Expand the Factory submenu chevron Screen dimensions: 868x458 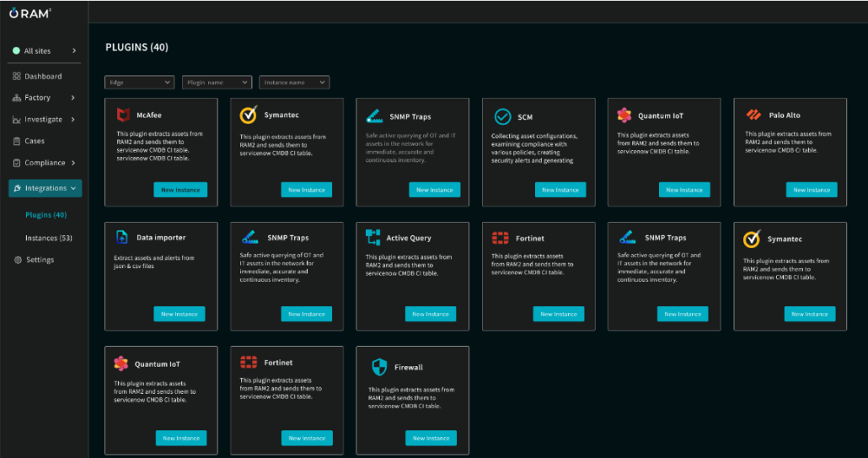pyautogui.click(x=73, y=98)
